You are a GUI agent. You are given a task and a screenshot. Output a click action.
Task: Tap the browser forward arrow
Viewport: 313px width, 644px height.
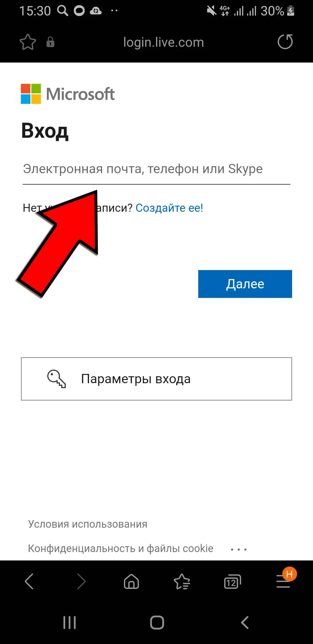click(x=81, y=581)
